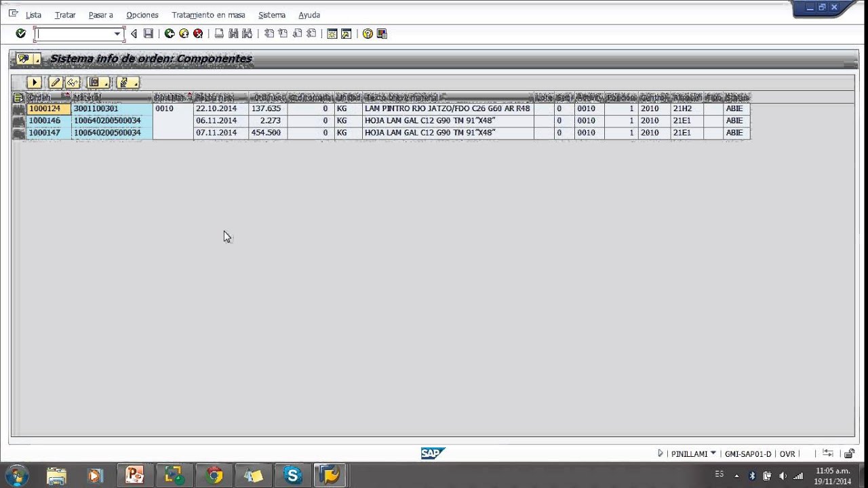Click the Status column header
Screen dimensions: 868x488
click(737, 98)
